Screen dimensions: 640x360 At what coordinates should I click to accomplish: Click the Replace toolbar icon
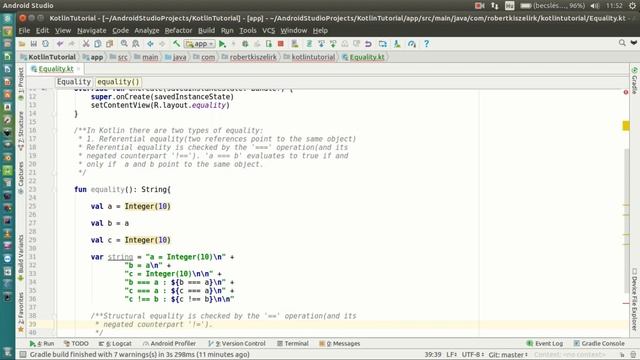click(x=136, y=44)
